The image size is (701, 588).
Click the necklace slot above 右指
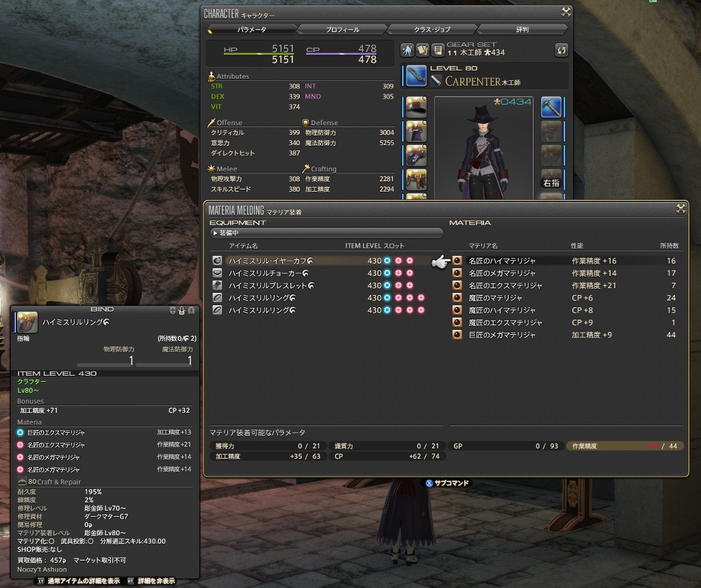tap(551, 155)
